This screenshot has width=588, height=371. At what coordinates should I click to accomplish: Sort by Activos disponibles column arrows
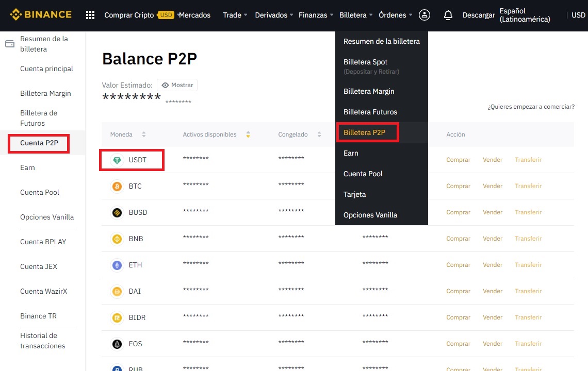[248, 134]
